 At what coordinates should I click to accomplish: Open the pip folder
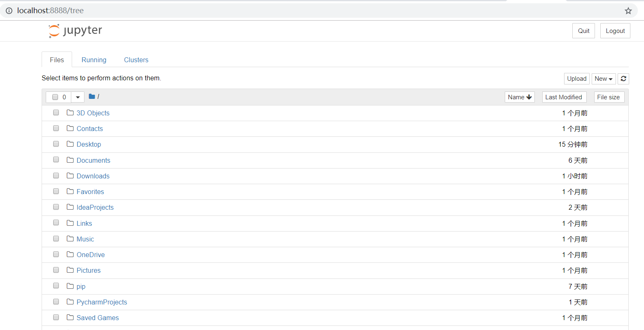[81, 286]
